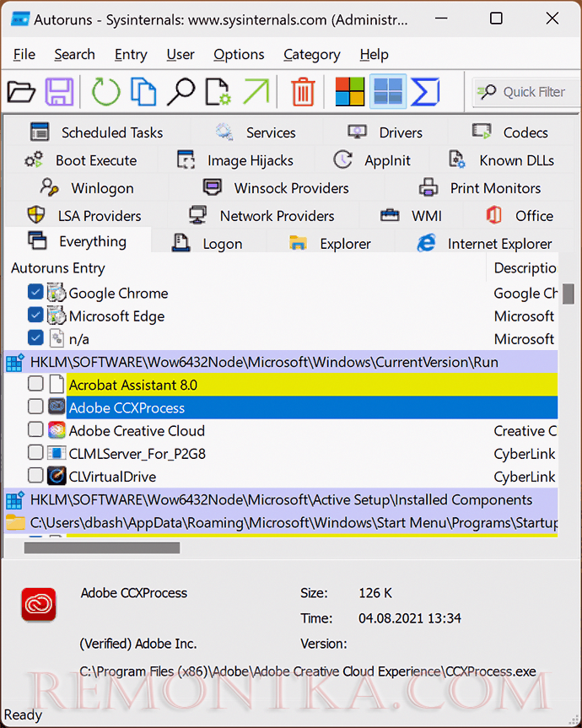Uncheck the Microsoft Edge entry checkbox
Viewport: 582px width, 728px height.
point(35,315)
